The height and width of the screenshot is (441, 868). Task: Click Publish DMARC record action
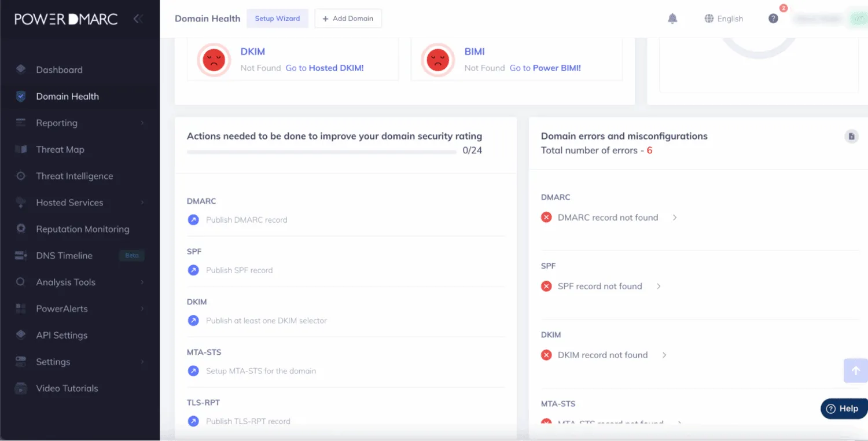tap(247, 220)
